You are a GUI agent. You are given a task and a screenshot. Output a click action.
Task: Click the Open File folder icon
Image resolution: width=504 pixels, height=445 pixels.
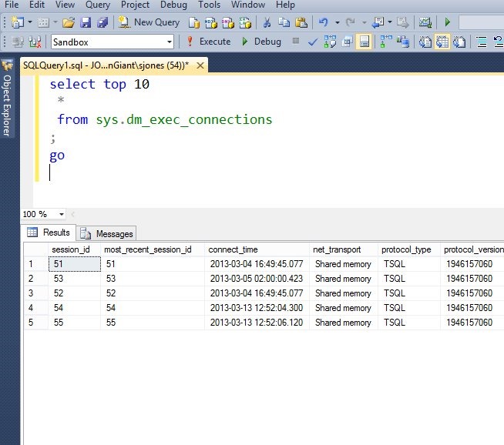pos(69,22)
